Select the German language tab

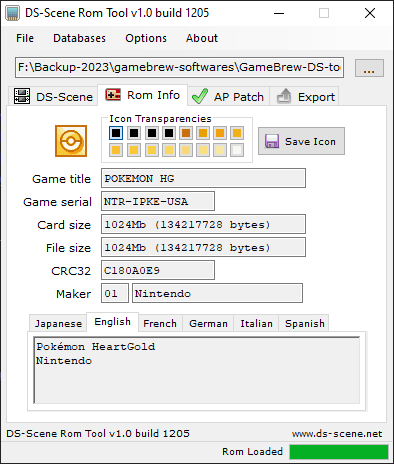point(208,323)
